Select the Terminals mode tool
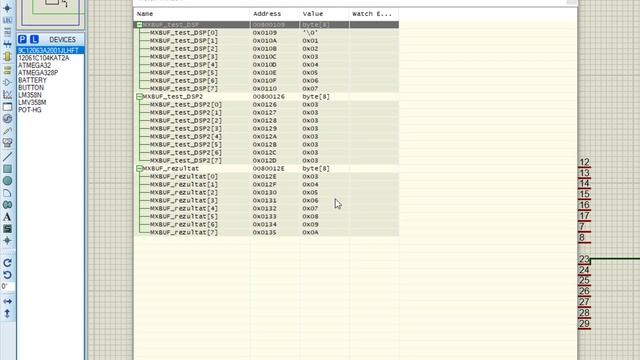 tap(7, 70)
